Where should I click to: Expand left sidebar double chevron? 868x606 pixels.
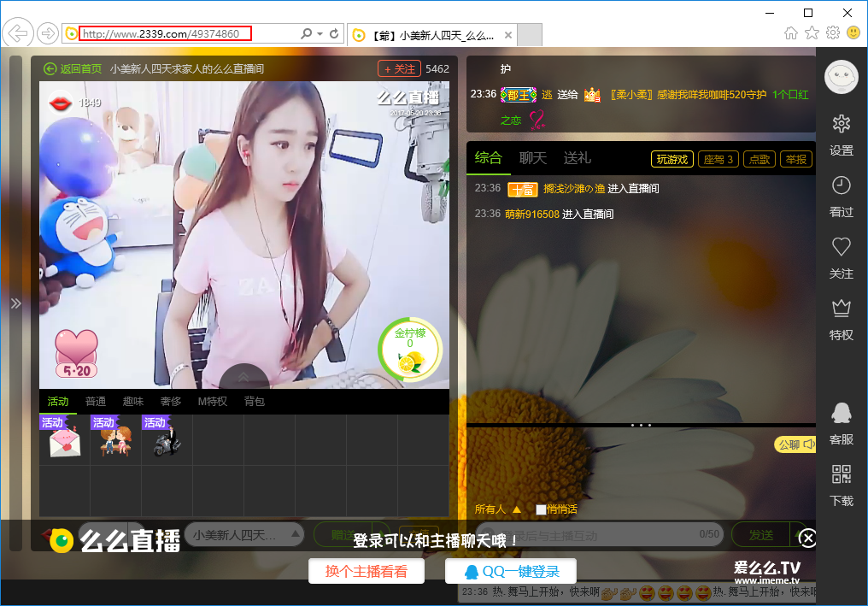pyautogui.click(x=15, y=303)
